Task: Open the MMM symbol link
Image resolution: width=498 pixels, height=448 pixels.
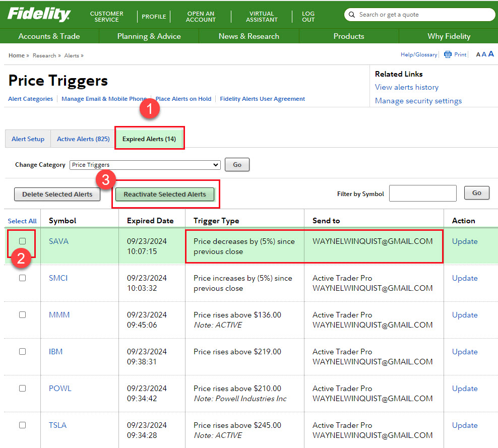Action: (59, 315)
